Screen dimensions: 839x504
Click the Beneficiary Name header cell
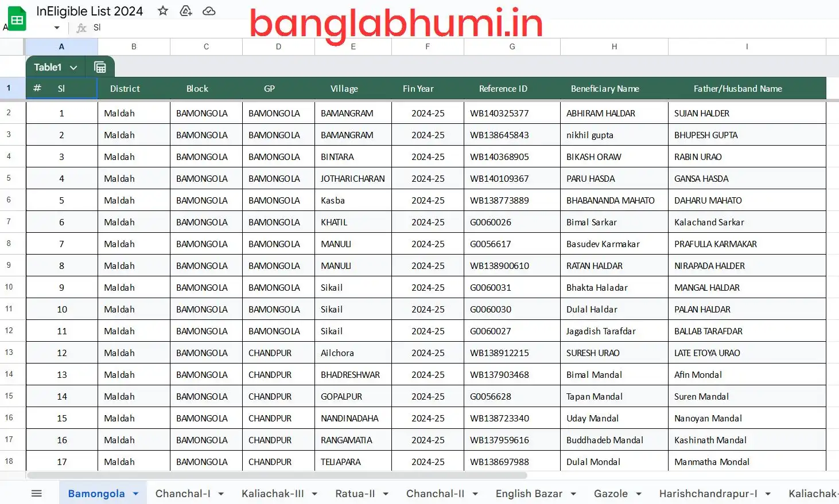point(614,88)
